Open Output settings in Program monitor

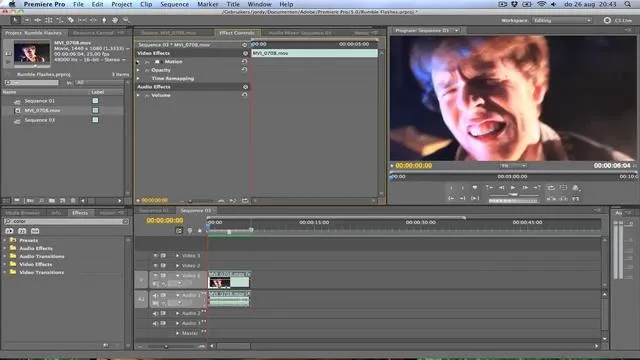tap(576, 188)
